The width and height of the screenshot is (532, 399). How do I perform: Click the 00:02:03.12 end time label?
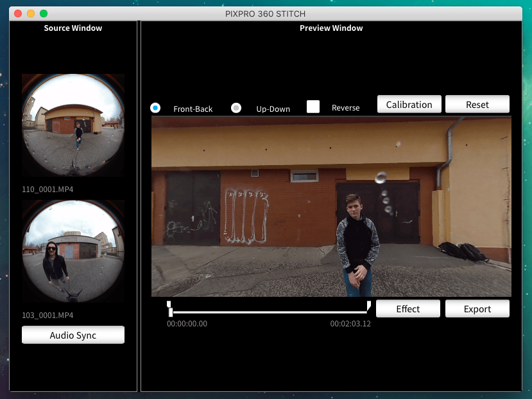tap(350, 324)
